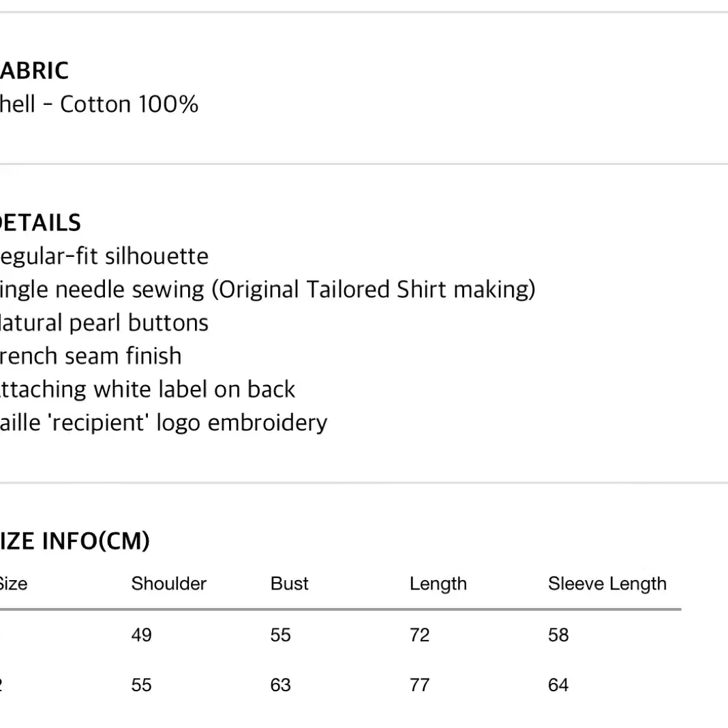Click the sleeve length value 64

pos(558,685)
